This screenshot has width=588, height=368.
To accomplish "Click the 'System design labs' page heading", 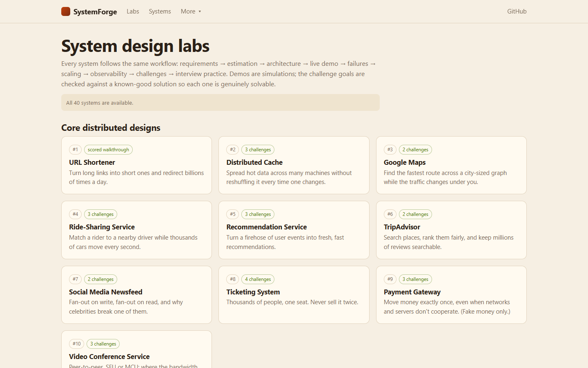I will coord(135,46).
